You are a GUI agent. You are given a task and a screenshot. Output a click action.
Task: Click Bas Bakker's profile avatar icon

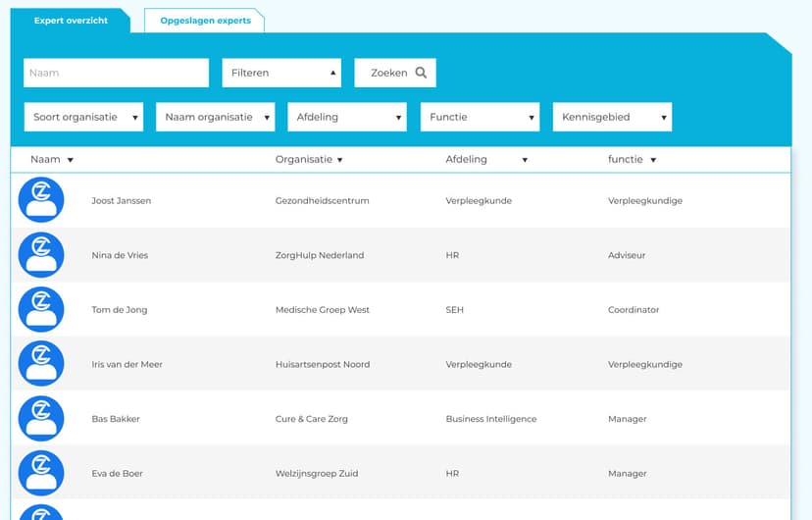tap(41, 419)
